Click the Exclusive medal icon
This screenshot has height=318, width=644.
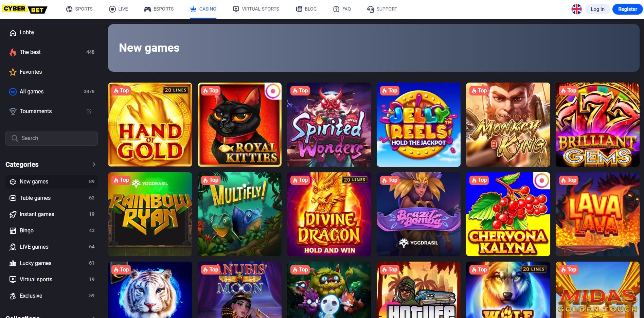click(13, 296)
